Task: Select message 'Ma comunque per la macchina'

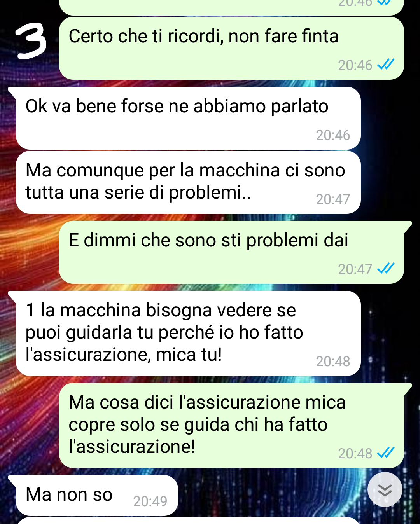Action: (x=188, y=182)
